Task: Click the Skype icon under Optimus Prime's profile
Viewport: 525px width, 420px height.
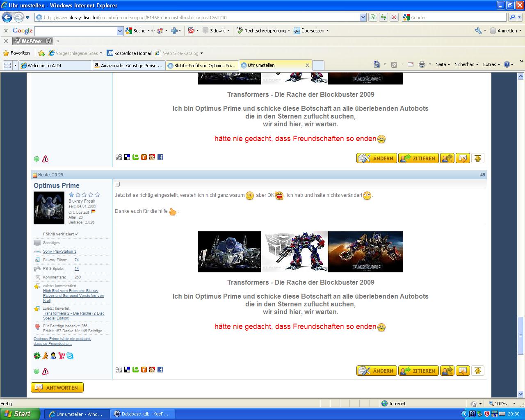Action: tap(70, 356)
